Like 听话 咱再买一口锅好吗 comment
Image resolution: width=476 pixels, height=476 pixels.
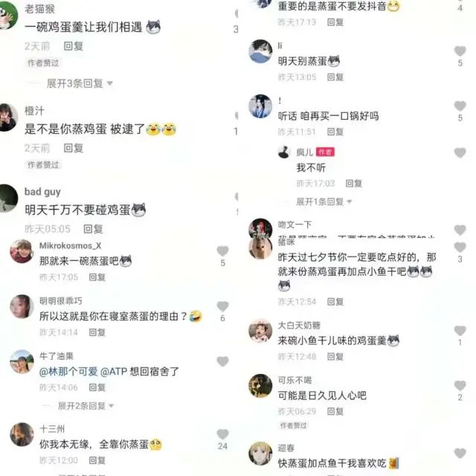click(x=460, y=106)
